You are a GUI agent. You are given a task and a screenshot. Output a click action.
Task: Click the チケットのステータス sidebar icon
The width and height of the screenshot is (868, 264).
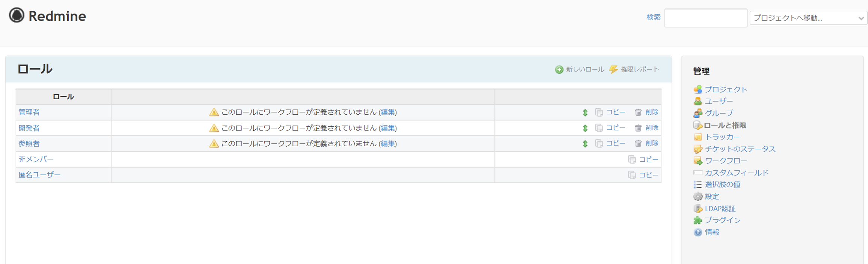[x=698, y=149]
